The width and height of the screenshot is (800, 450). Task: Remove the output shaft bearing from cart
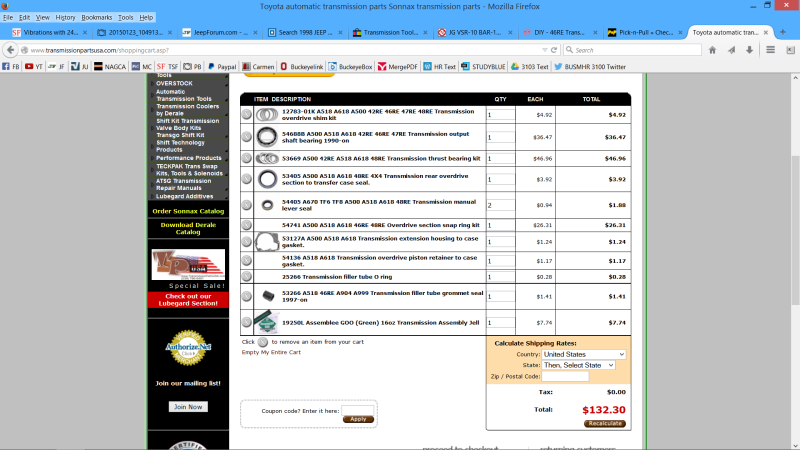pos(246,136)
